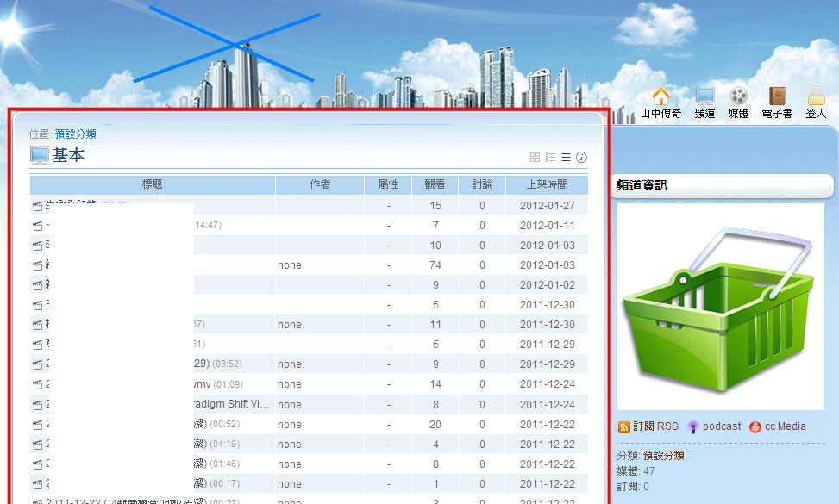Image resolution: width=839 pixels, height=504 pixels.
Task: Open the 預設分類 breadcrumb link
Action: tap(75, 134)
